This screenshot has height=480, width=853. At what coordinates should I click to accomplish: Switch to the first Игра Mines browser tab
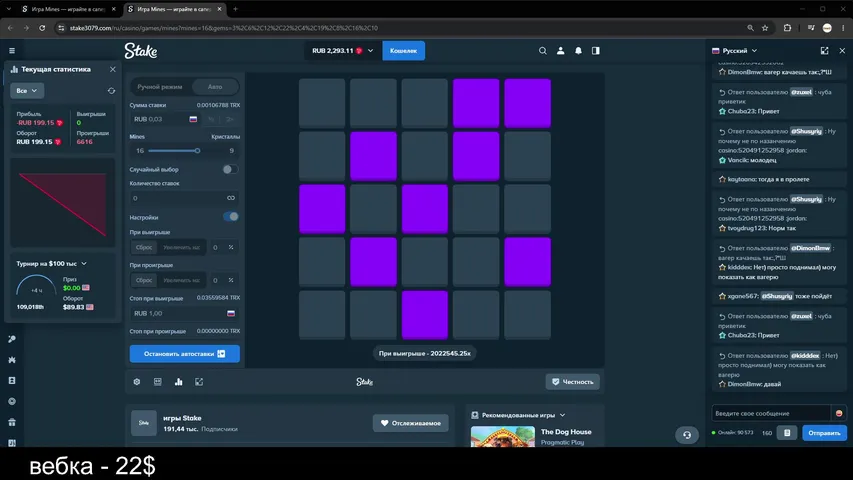pyautogui.click(x=67, y=9)
